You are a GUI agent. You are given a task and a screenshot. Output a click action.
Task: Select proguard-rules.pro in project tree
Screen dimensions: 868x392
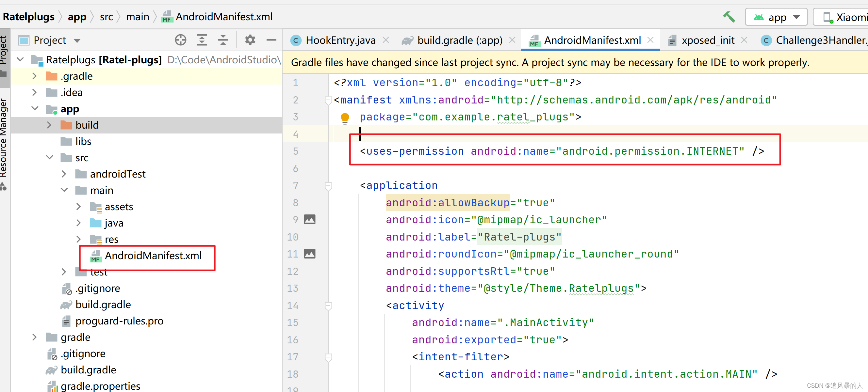point(119,321)
